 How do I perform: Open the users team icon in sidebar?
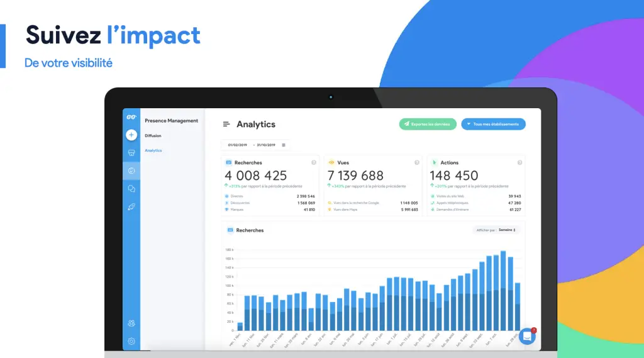pos(131,323)
